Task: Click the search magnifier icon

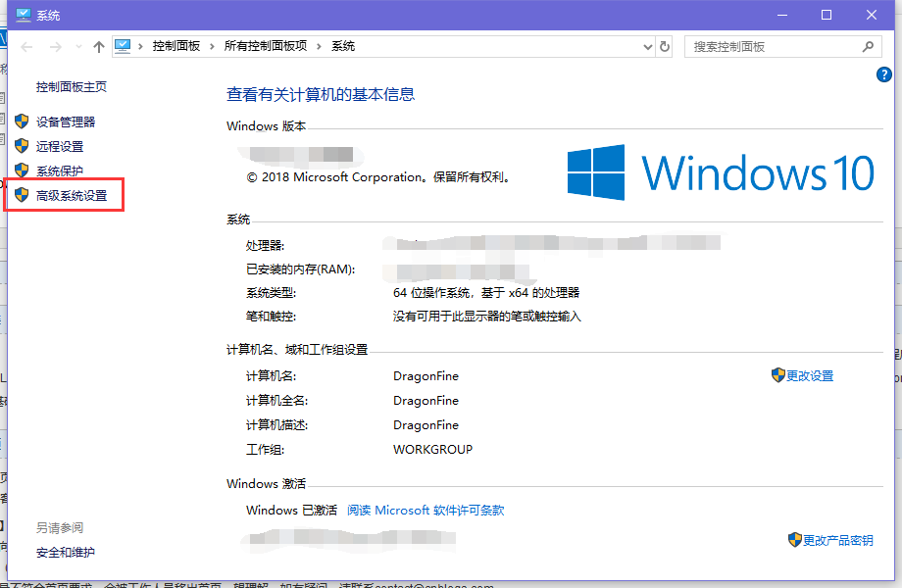Action: coord(868,47)
